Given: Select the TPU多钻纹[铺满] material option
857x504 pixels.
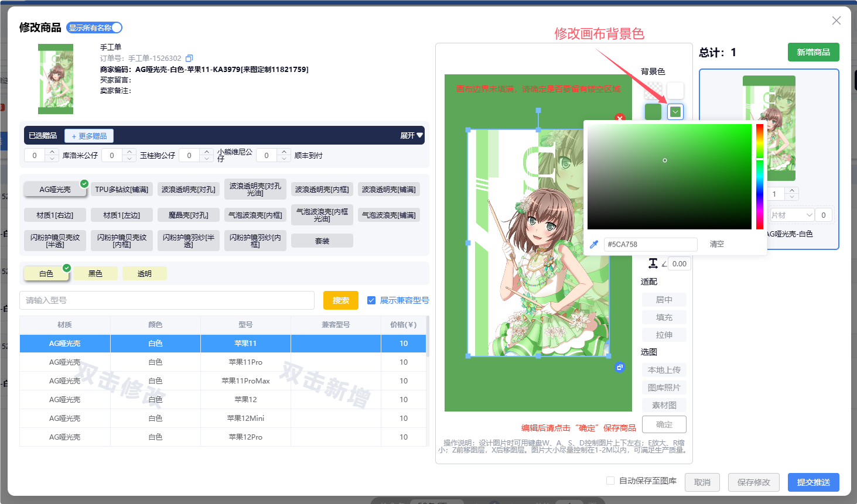Looking at the screenshot, I should pos(122,190).
